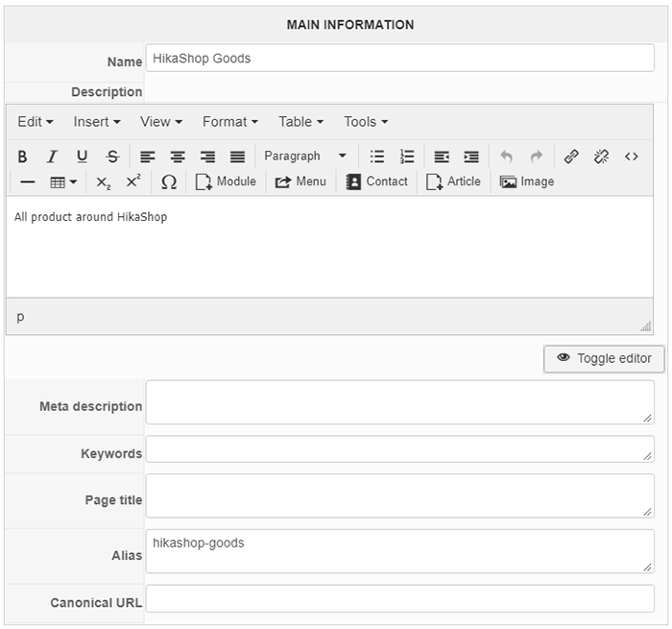
Task: Apply subscript formatting
Action: click(104, 182)
